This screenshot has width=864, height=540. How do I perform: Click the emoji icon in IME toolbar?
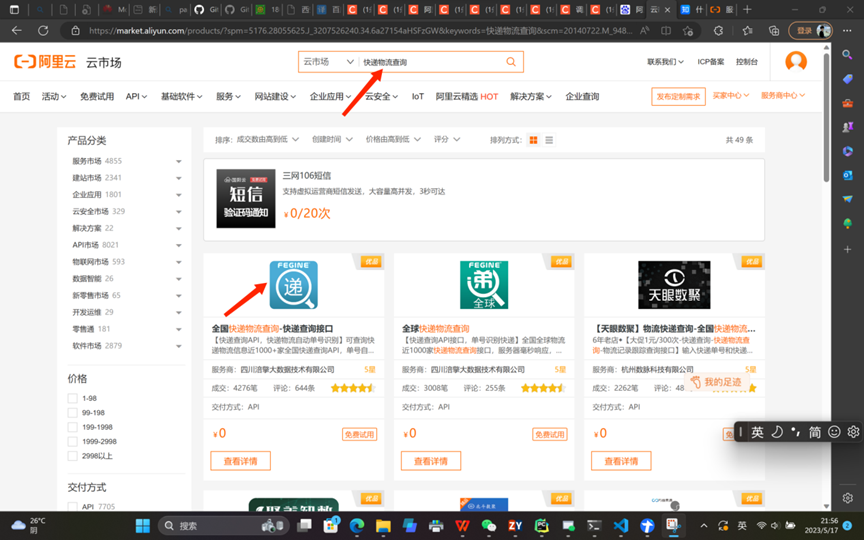(834, 432)
